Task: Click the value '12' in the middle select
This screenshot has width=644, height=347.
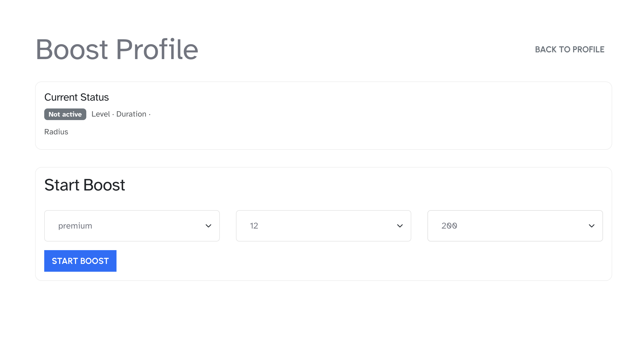Action: point(254,226)
